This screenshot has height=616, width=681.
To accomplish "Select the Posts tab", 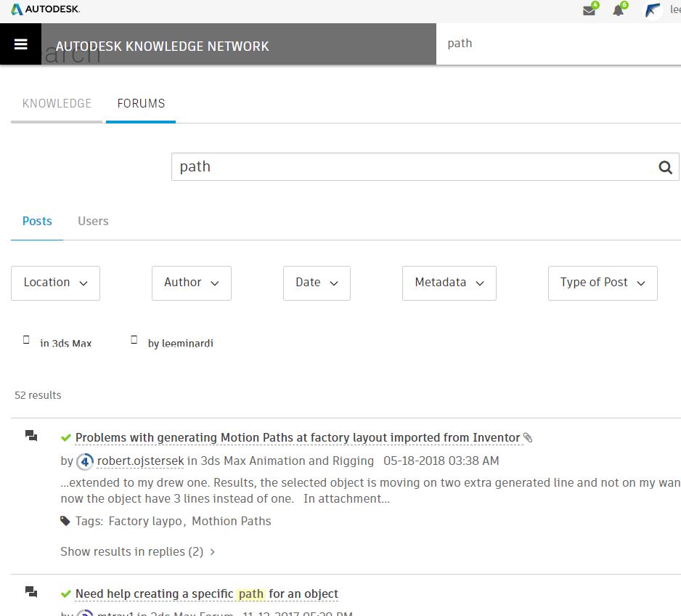I will (x=37, y=221).
